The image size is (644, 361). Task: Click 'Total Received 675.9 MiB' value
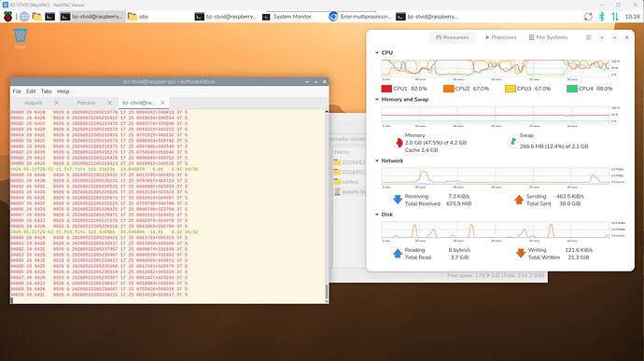click(x=458, y=203)
